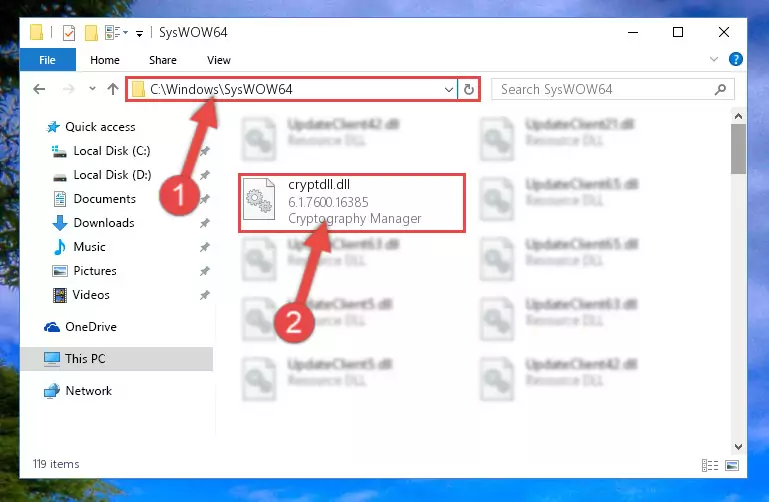Switch to the Share ribbon tab
This screenshot has width=769, height=502.
coord(162,60)
